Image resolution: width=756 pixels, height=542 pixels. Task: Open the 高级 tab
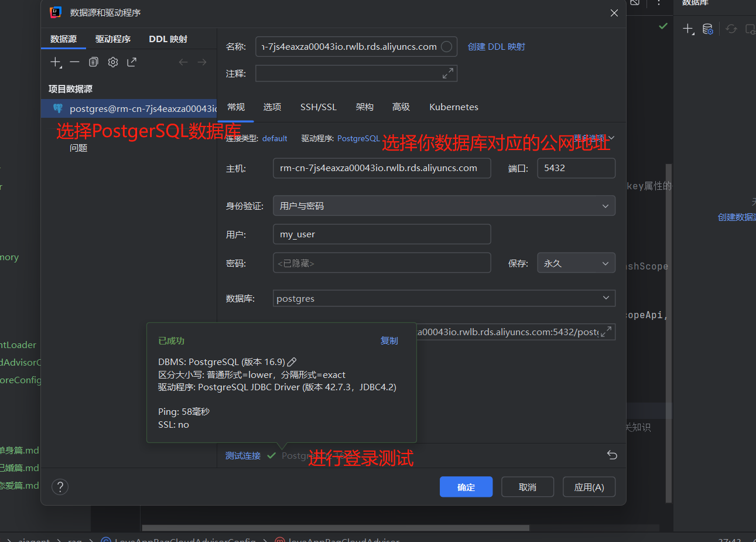(x=401, y=107)
